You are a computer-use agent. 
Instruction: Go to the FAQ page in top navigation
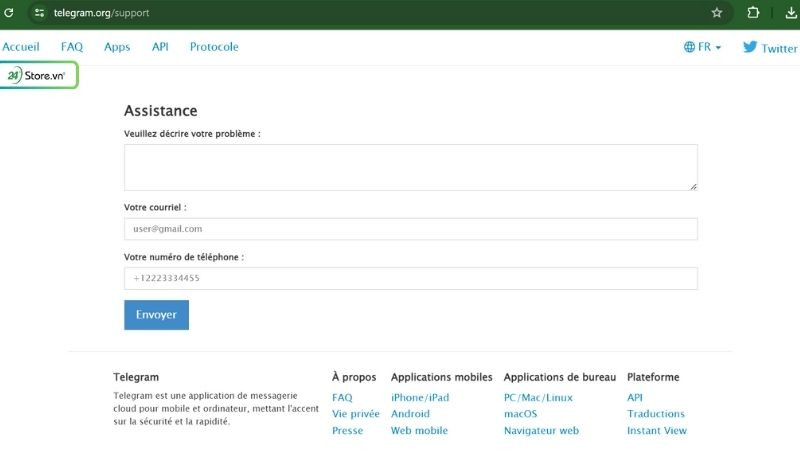[72, 47]
